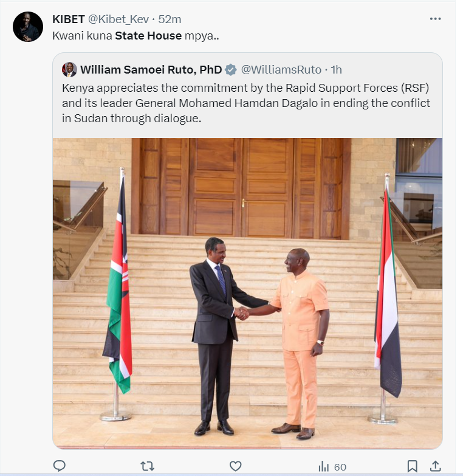The image size is (463, 476).
Task: Open the 52m timestamp link
Action: pyautogui.click(x=170, y=19)
